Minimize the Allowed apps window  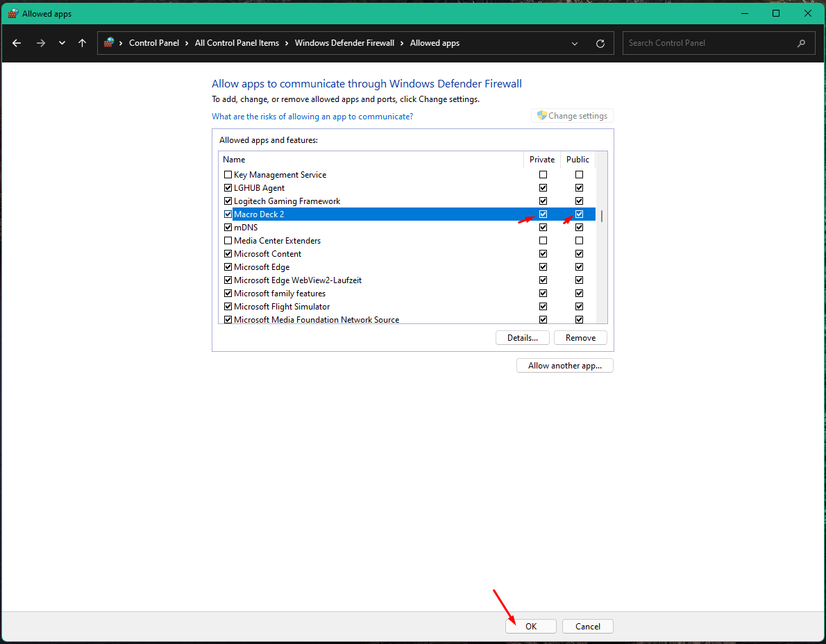745,14
